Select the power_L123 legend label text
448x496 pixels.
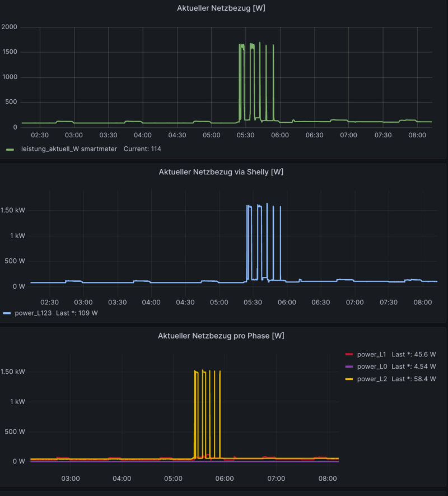(x=35, y=313)
